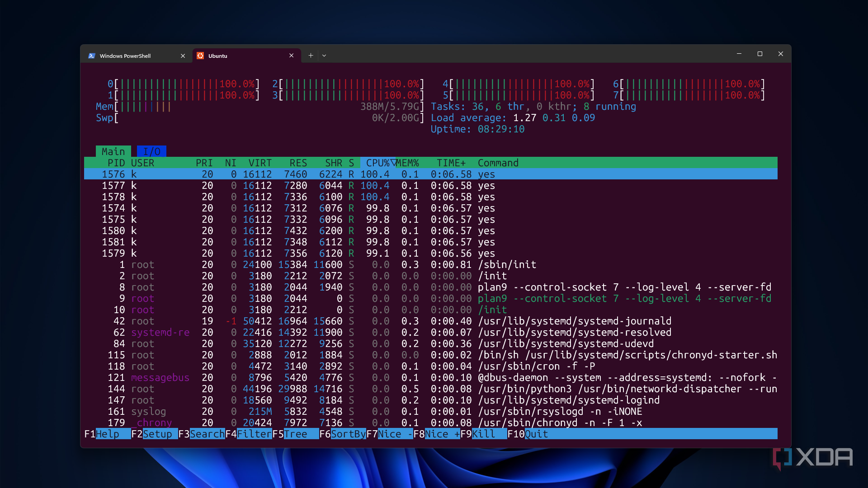Click F9 Kill in the function bar
The width and height of the screenshot is (868, 488).
(483, 434)
